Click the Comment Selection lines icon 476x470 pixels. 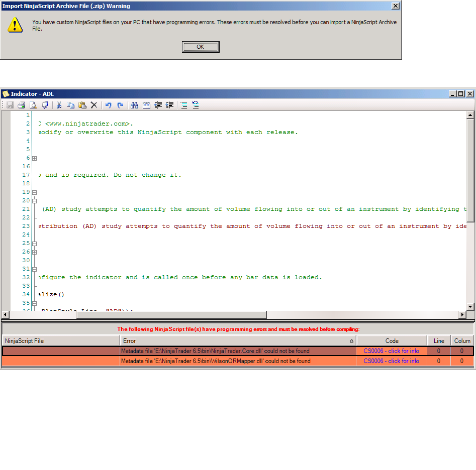pyautogui.click(x=184, y=105)
